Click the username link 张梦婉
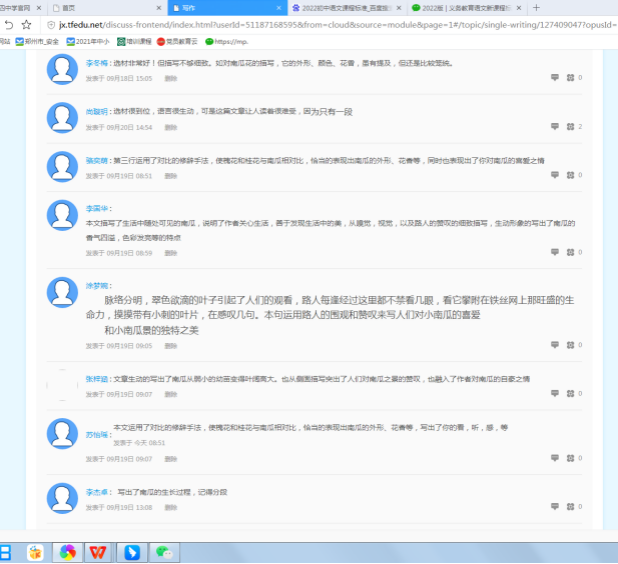The height and width of the screenshot is (564, 618). 97,284
